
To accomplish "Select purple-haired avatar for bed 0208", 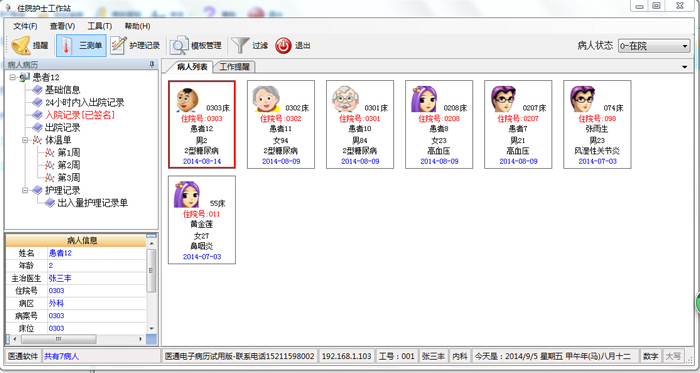I will click(x=424, y=99).
